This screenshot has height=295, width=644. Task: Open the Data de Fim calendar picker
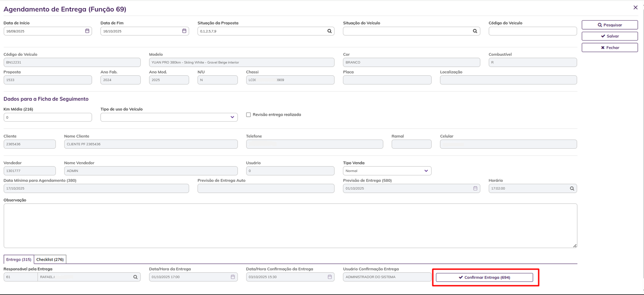(184, 31)
